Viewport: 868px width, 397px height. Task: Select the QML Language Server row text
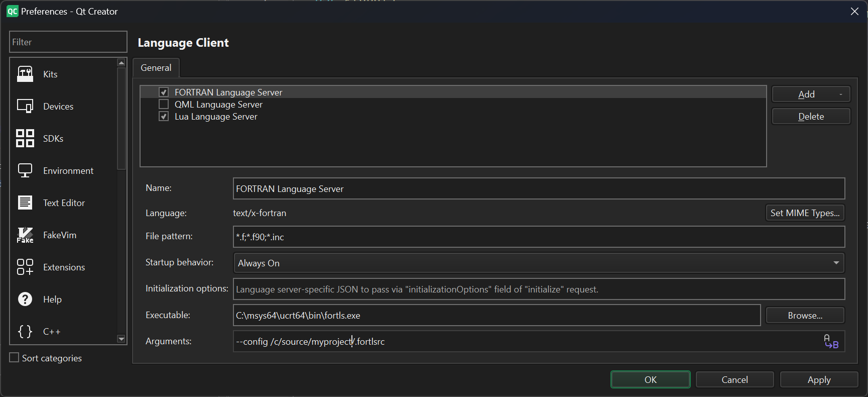218,104
